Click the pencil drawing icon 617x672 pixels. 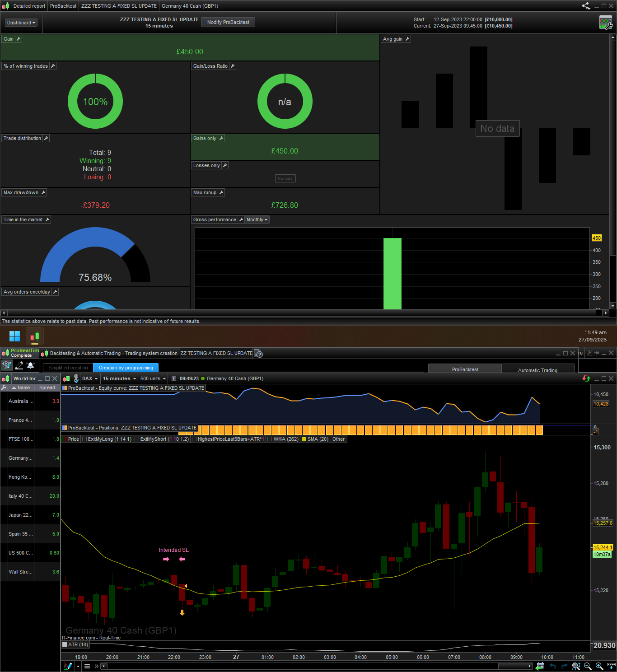pyautogui.click(x=19, y=365)
